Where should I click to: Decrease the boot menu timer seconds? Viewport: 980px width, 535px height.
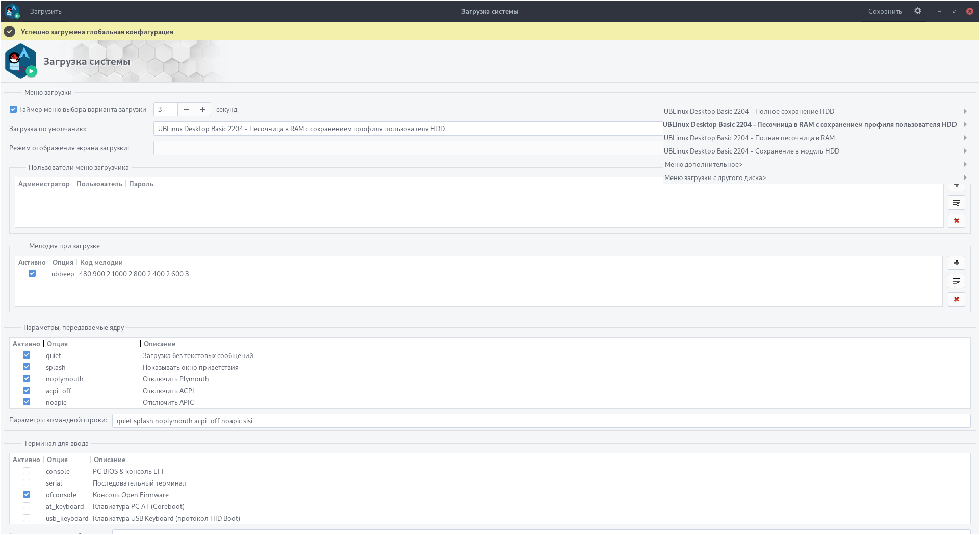coord(186,109)
